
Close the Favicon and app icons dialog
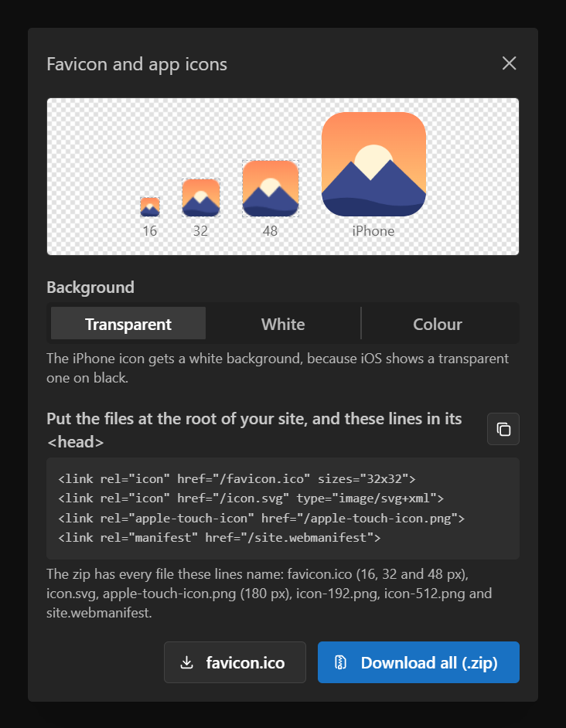[x=510, y=63]
